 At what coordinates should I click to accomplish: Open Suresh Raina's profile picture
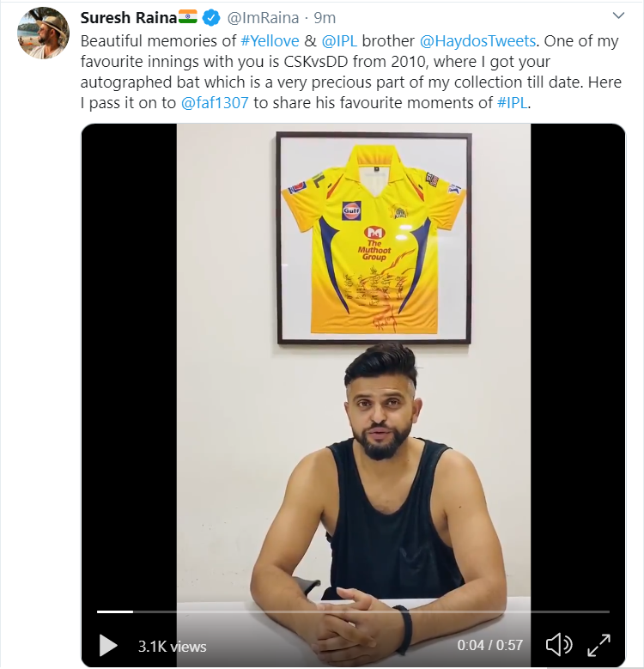[43, 33]
